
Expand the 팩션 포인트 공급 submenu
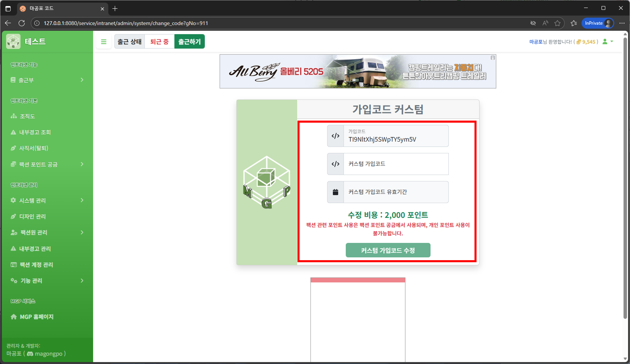tap(82, 164)
